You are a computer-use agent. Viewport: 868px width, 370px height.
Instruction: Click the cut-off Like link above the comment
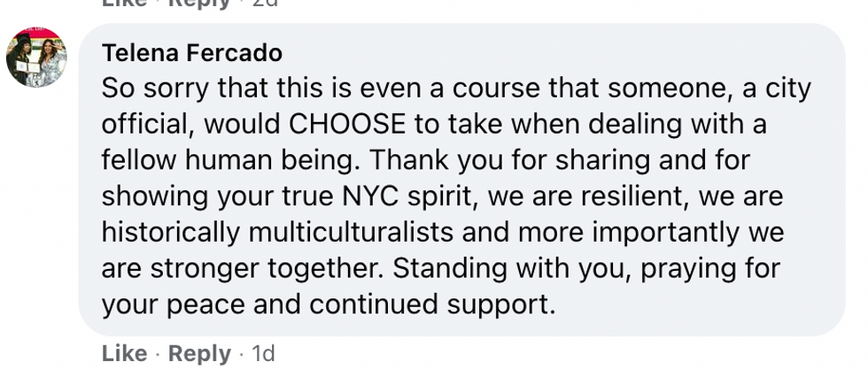125,3
